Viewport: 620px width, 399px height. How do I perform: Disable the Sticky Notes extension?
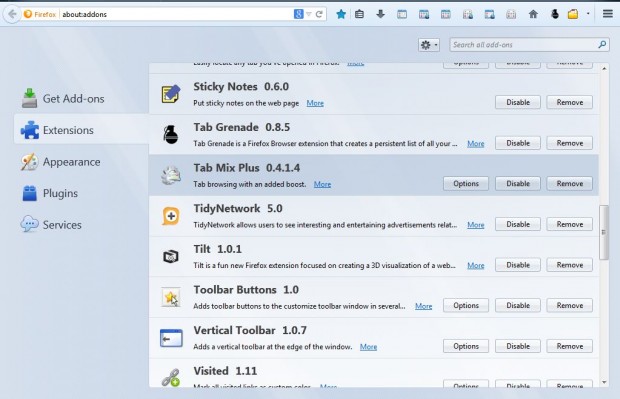click(518, 102)
